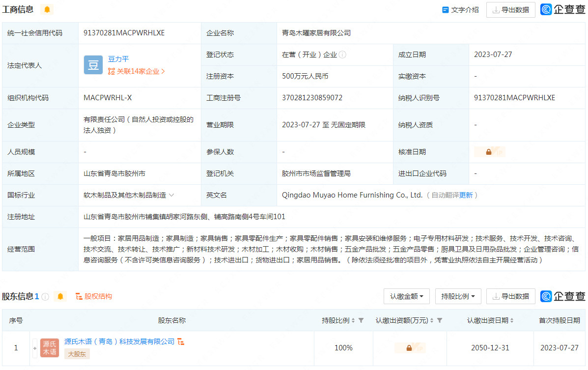Sort by 认缴出资日期 column header
The image size is (588, 370).
[x=490, y=320]
